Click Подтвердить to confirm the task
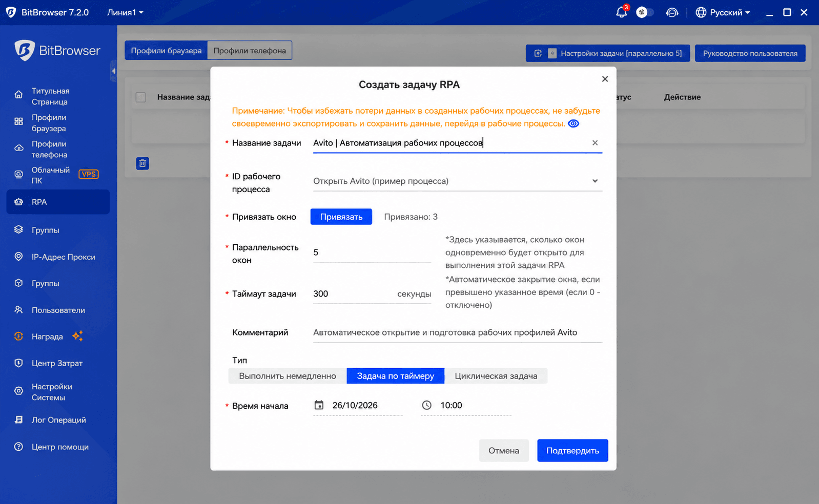Screen dimensions: 819x504 click(x=572, y=451)
